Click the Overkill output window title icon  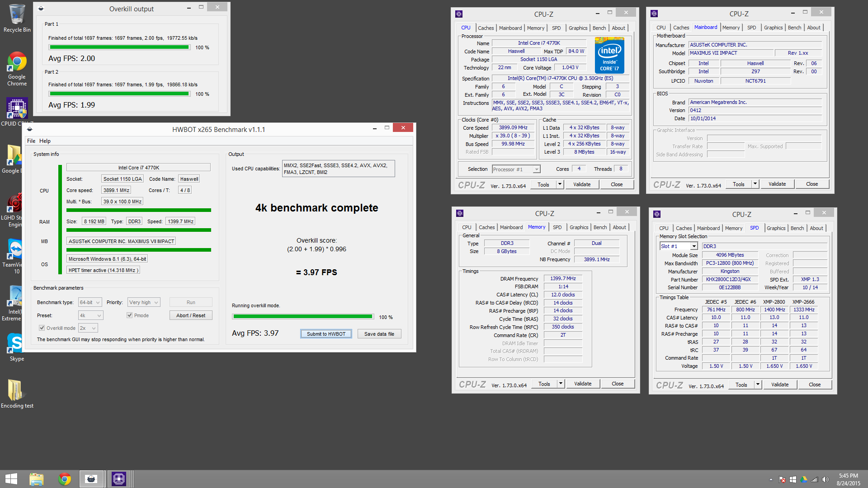(41, 9)
